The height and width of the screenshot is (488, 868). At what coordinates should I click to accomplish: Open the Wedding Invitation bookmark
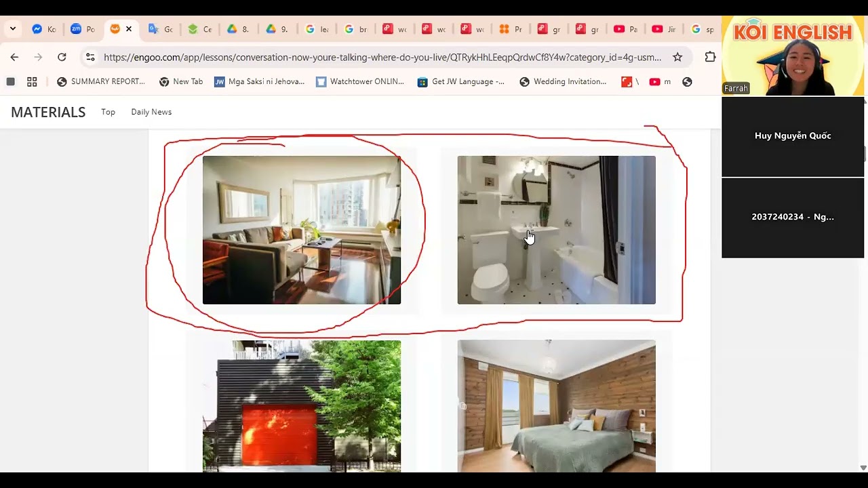pyautogui.click(x=563, y=82)
